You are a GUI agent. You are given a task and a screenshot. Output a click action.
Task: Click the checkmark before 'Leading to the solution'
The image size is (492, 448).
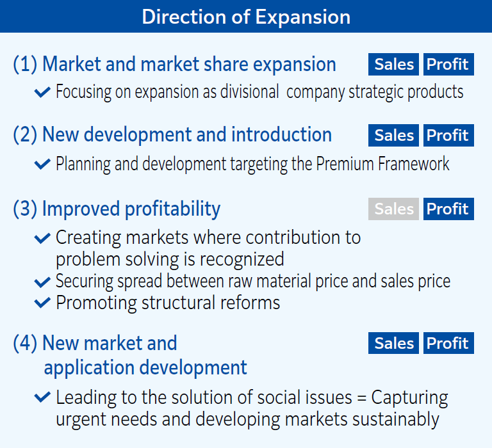pos(42,398)
